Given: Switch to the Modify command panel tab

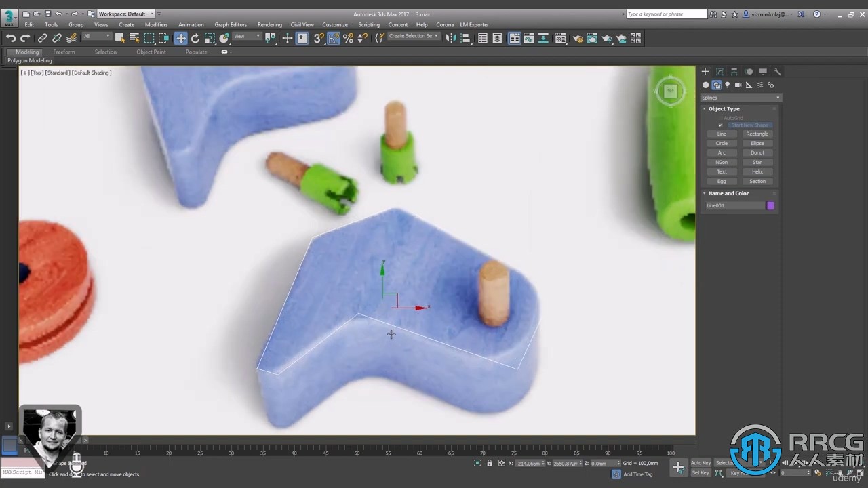Looking at the screenshot, I should (x=719, y=71).
